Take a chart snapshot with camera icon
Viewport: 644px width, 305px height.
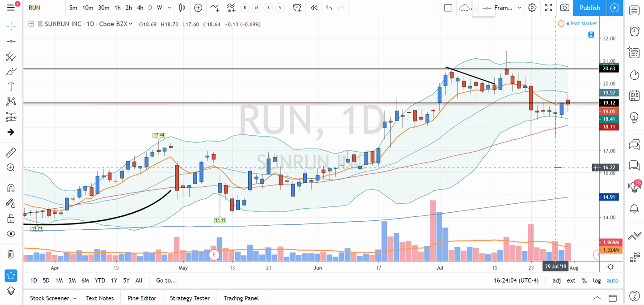point(565,8)
